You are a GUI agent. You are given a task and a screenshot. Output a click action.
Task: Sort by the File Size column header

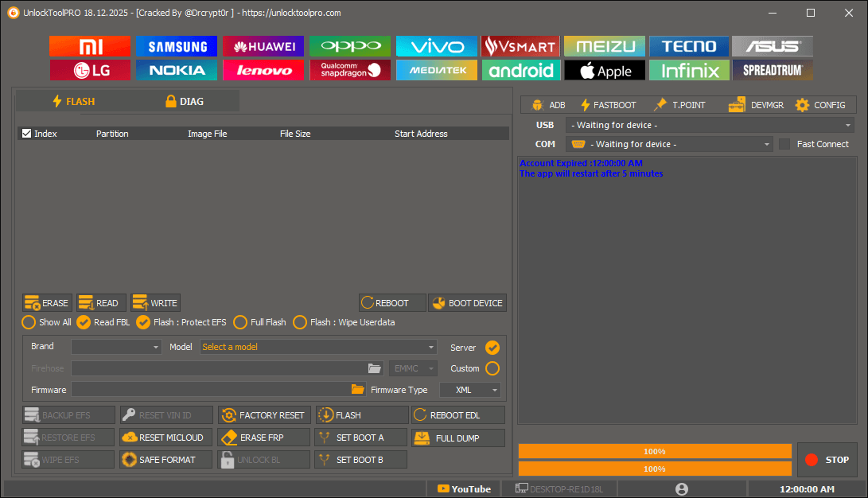[x=295, y=134]
